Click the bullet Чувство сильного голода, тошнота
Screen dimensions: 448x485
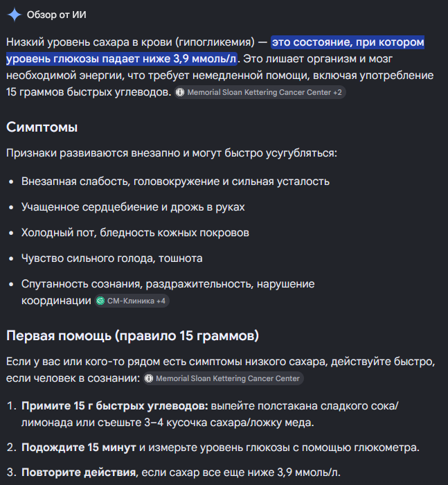(112, 258)
